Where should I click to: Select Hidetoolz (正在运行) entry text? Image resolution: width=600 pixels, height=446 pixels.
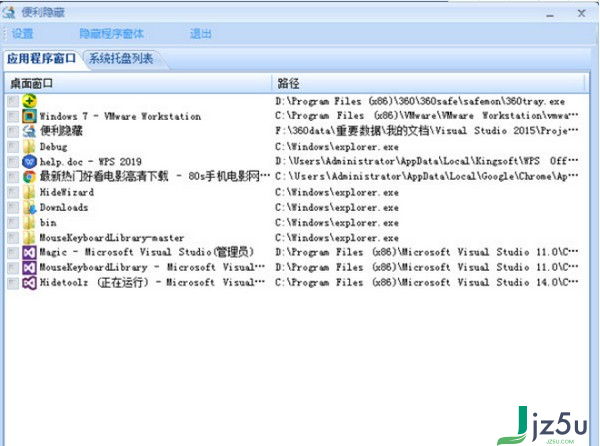click(152, 283)
